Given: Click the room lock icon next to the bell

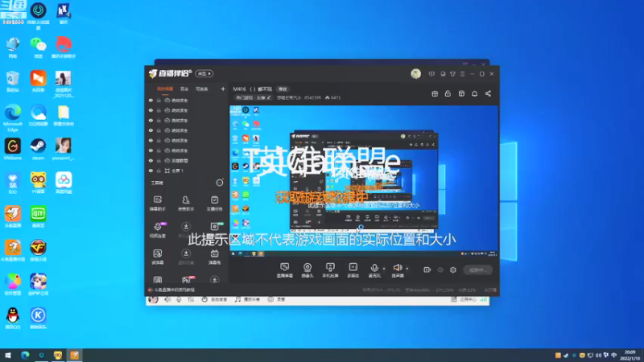Looking at the screenshot, I should [448, 93].
